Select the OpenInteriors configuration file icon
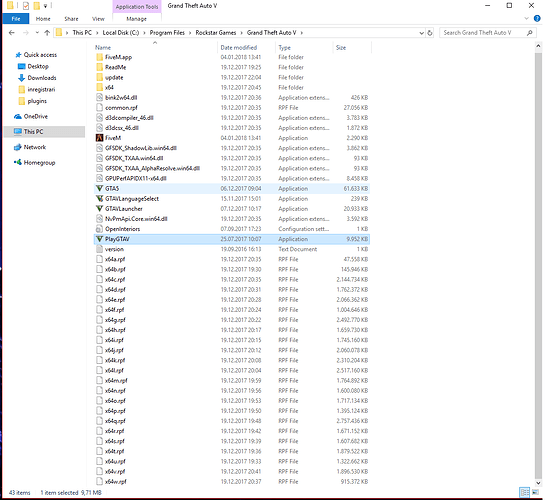The height and width of the screenshot is (500, 554). click(100, 229)
